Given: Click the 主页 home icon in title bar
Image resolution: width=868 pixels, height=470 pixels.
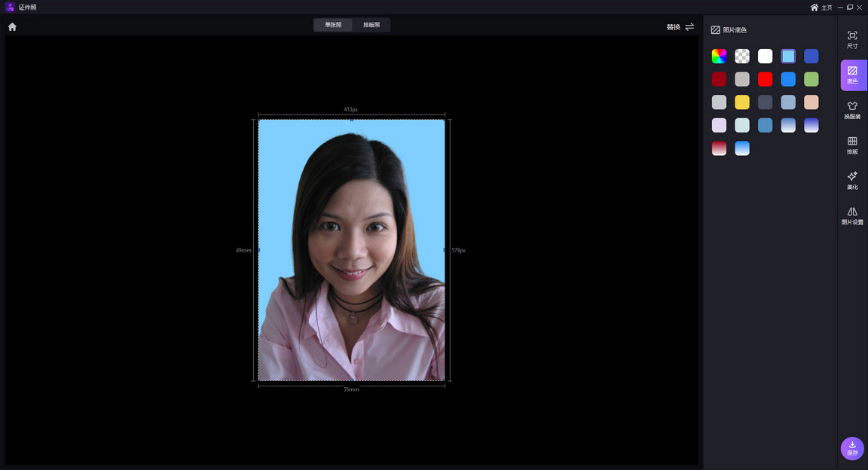Looking at the screenshot, I should click(815, 8).
